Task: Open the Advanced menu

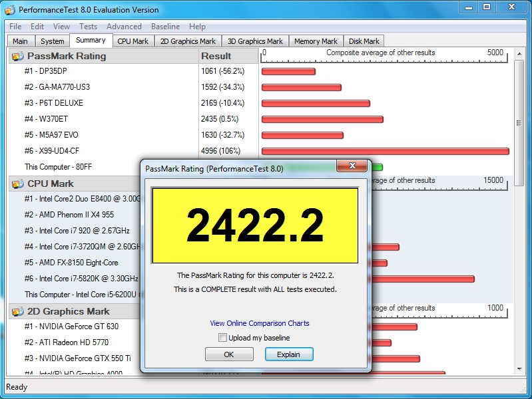Action: coord(124,27)
